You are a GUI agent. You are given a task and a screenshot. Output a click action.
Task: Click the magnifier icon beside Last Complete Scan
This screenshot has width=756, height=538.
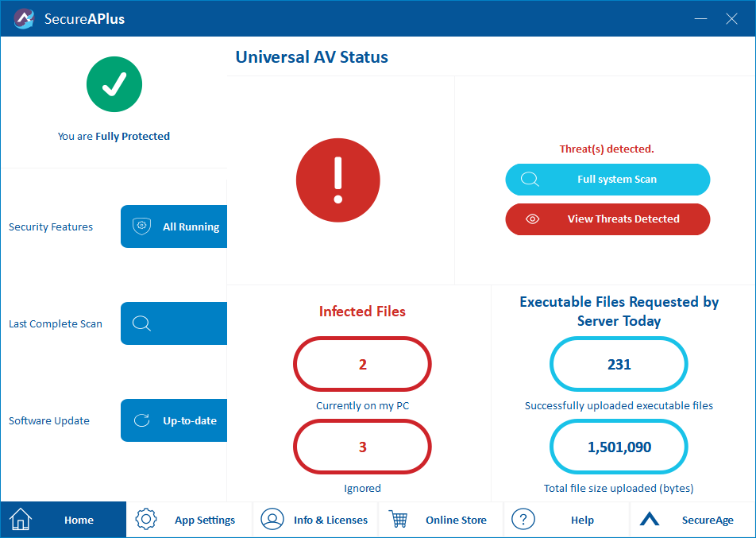click(142, 323)
